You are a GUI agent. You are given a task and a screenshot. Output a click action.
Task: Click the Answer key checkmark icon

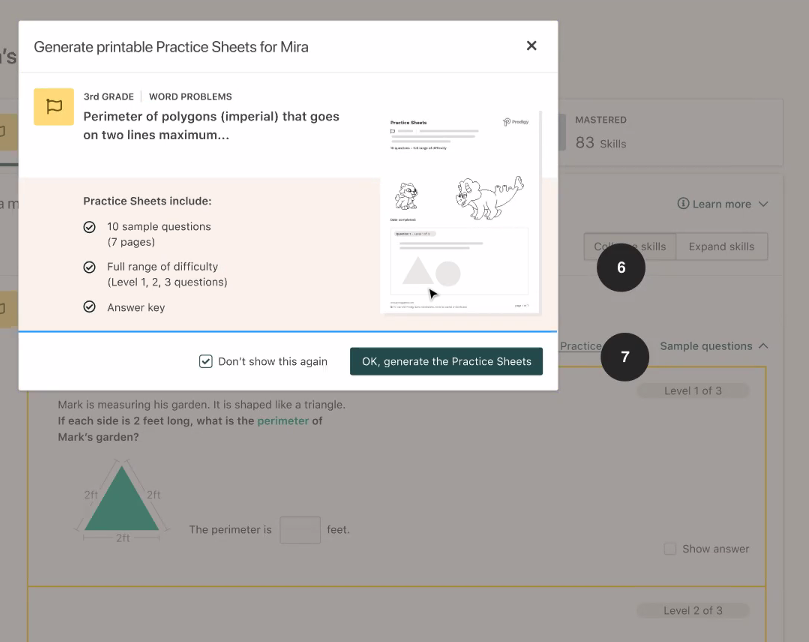89,307
